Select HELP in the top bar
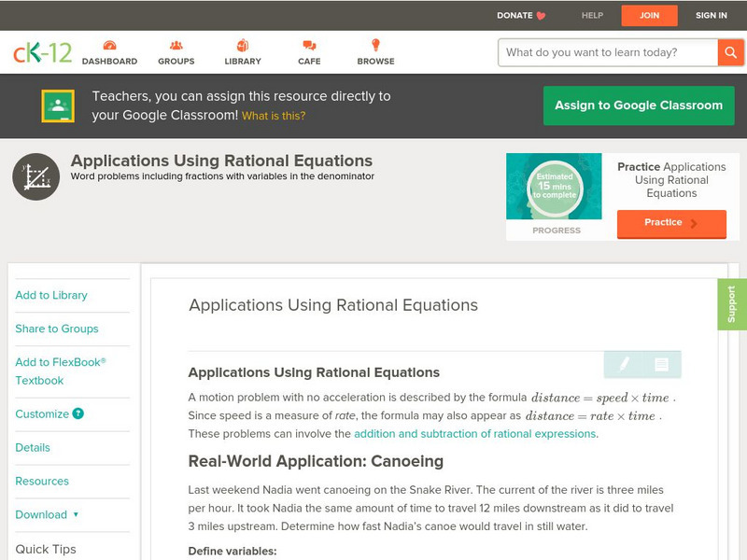The image size is (747, 560). [x=594, y=15]
